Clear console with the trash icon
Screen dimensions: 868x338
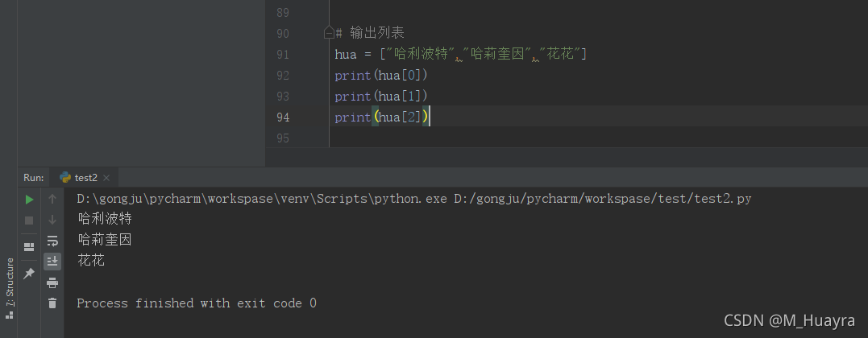(52, 303)
